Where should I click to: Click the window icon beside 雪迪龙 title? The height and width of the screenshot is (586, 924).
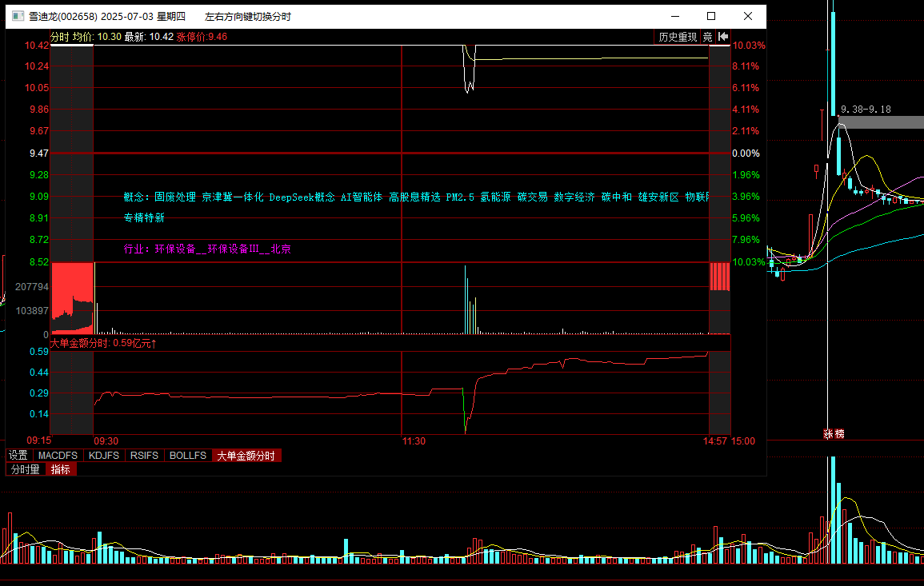[x=18, y=17]
